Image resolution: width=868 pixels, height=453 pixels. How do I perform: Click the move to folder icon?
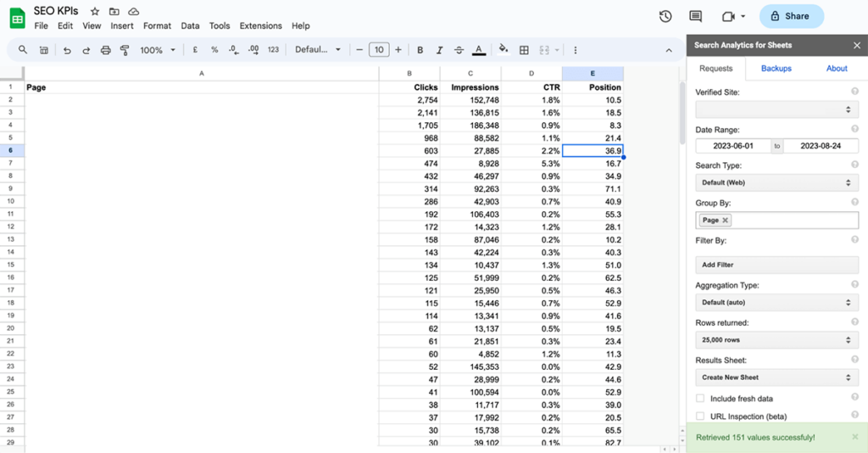click(114, 11)
